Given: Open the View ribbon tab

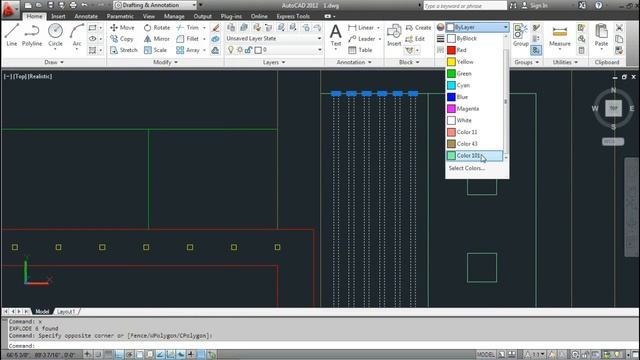Looking at the screenshot, I should [x=149, y=16].
